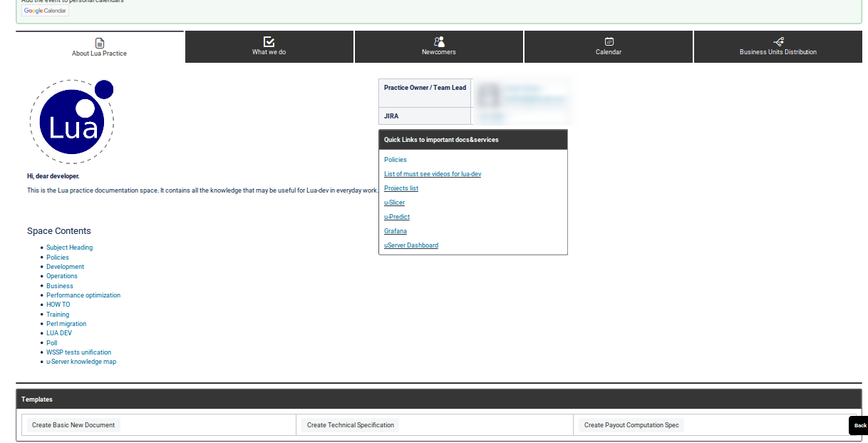This screenshot has height=443, width=868.
Task: Open the HOW TO page link
Action: [x=58, y=305]
